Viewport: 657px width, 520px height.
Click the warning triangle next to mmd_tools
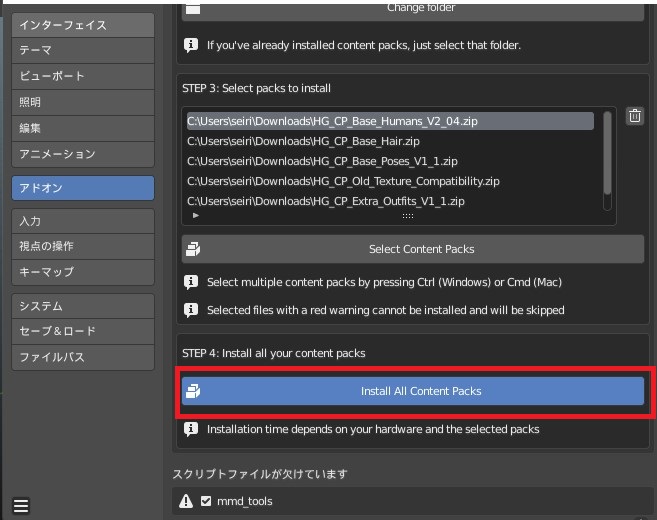tap(186, 501)
